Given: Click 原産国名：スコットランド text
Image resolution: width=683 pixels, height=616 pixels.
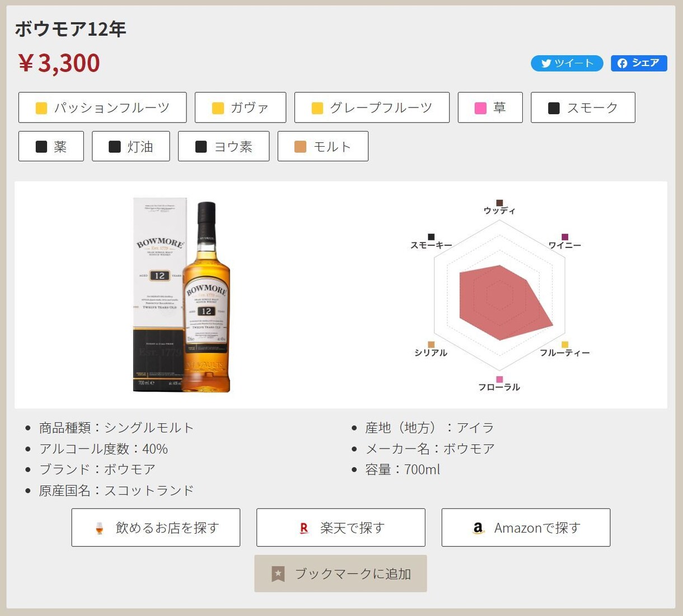Looking at the screenshot, I should tap(116, 491).
